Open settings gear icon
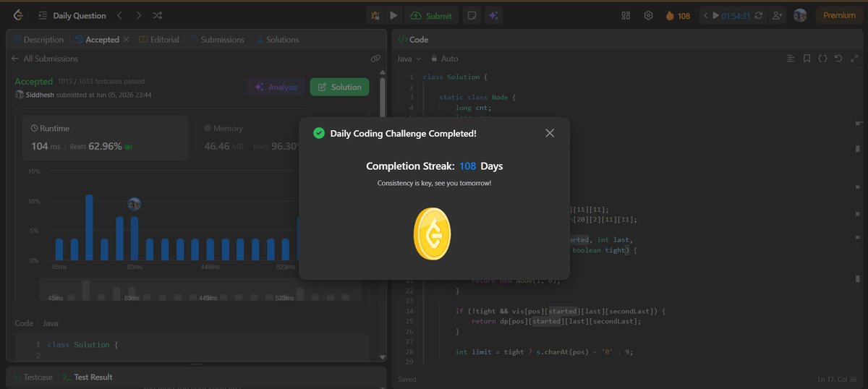Viewport: 868px width, 389px height. [x=648, y=15]
